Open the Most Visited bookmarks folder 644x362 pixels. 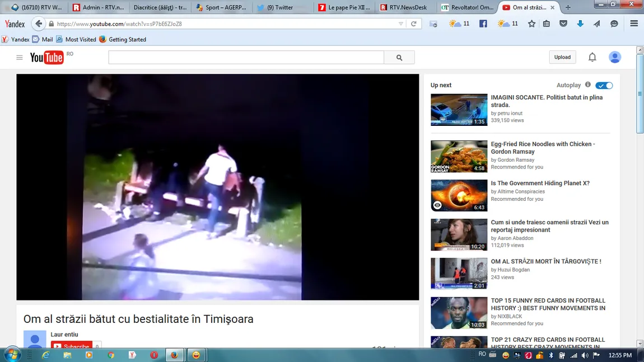pyautogui.click(x=76, y=40)
